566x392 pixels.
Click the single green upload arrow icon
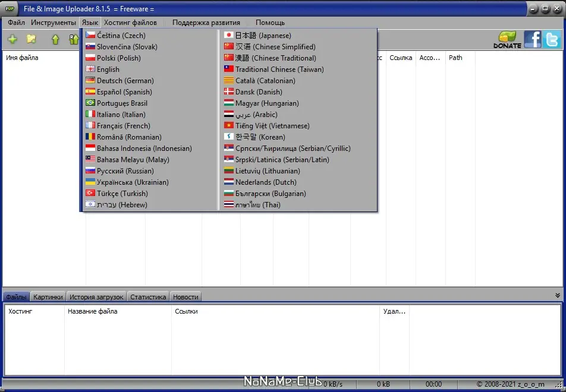[x=55, y=39]
